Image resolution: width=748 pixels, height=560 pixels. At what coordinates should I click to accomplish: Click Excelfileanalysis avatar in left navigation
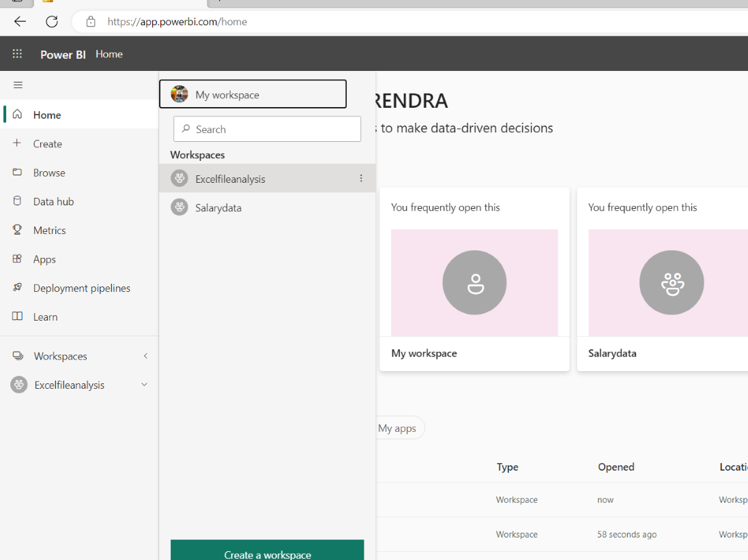(x=19, y=385)
